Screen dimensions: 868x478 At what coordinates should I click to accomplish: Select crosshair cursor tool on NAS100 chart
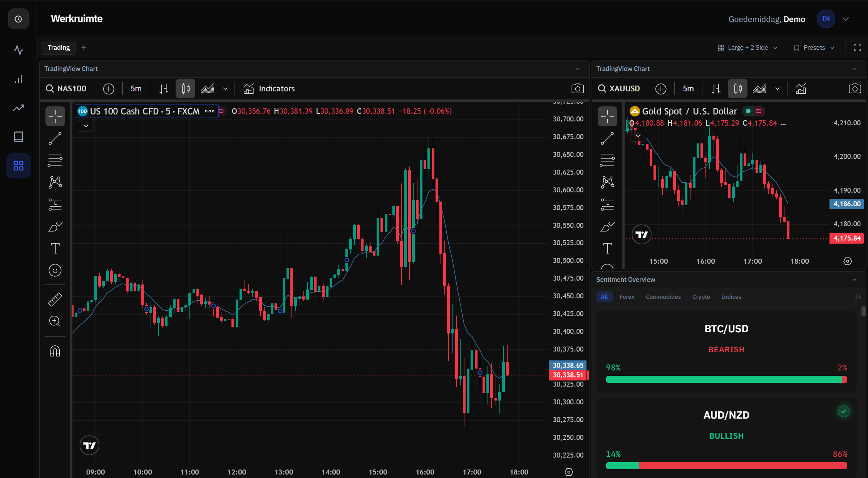pyautogui.click(x=55, y=116)
